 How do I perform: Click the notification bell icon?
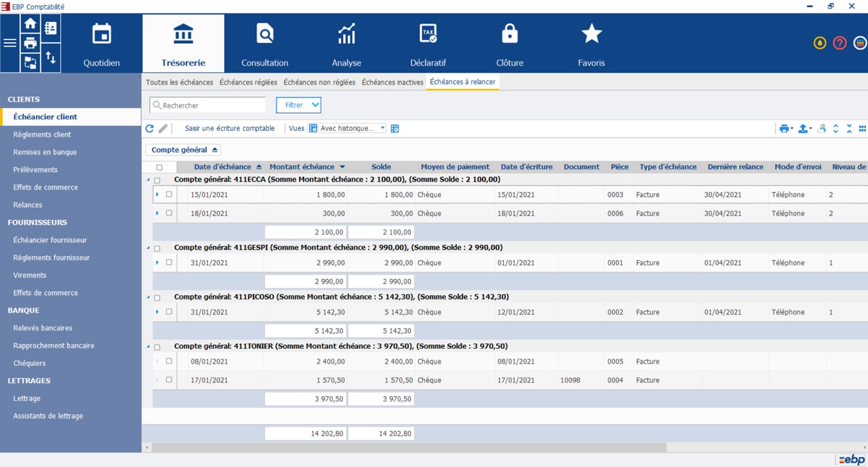[819, 43]
